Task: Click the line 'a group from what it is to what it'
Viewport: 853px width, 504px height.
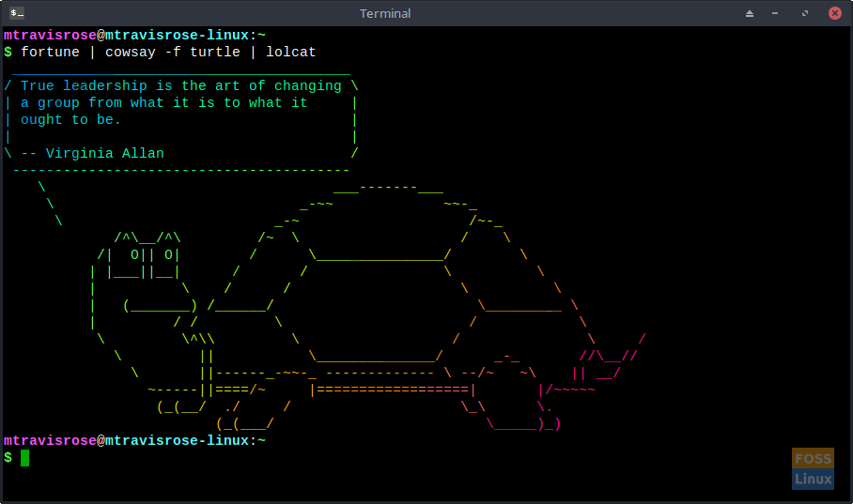Action: tap(164, 102)
